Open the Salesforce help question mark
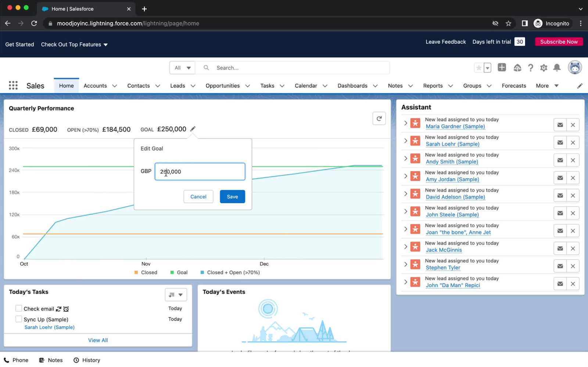The image size is (588, 367). pos(530,68)
